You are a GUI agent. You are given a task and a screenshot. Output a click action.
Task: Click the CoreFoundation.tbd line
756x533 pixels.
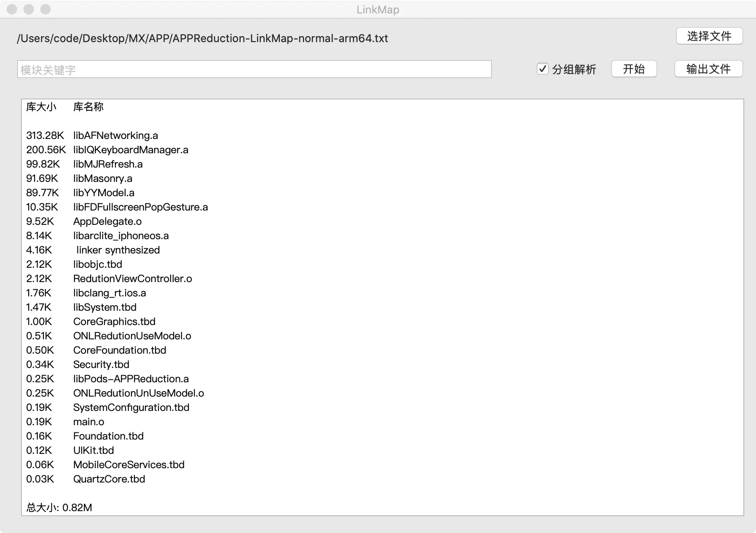click(120, 350)
